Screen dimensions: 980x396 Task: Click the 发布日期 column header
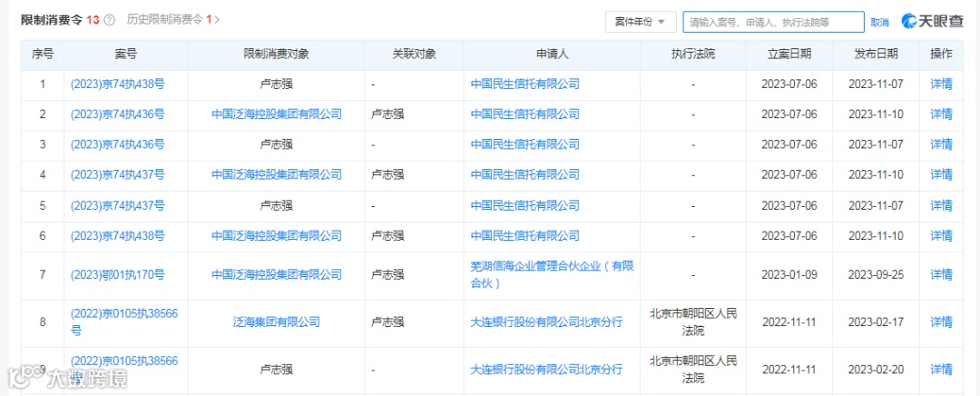(877, 54)
